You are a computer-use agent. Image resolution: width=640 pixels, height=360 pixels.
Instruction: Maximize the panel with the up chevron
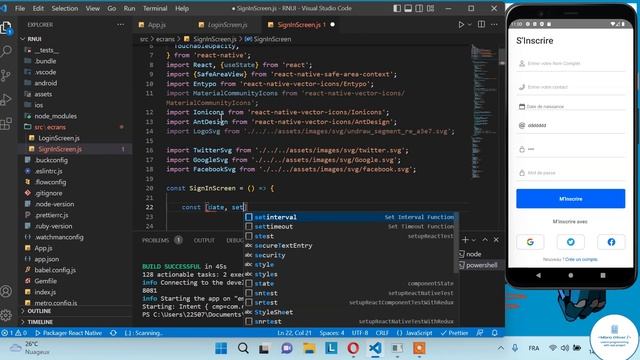coord(485,240)
